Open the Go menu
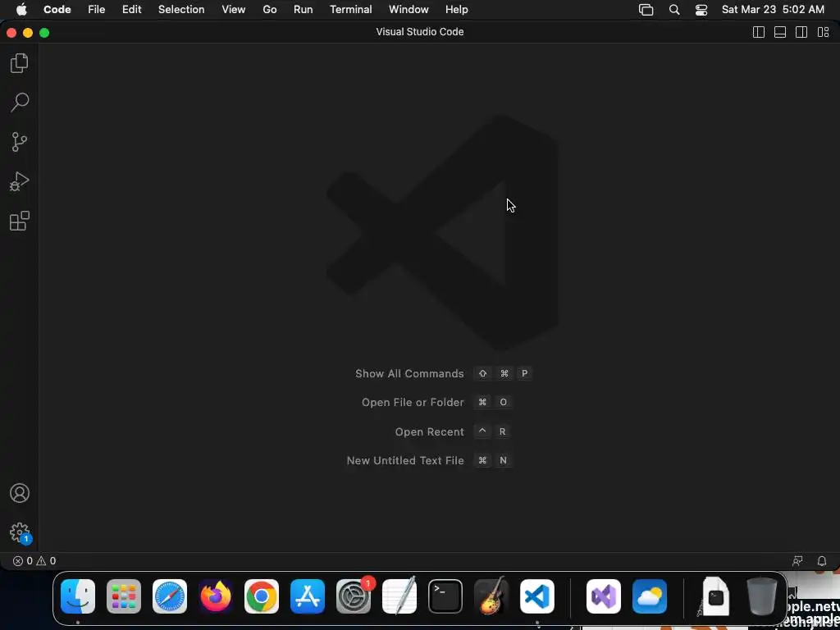The image size is (840, 630). [270, 10]
